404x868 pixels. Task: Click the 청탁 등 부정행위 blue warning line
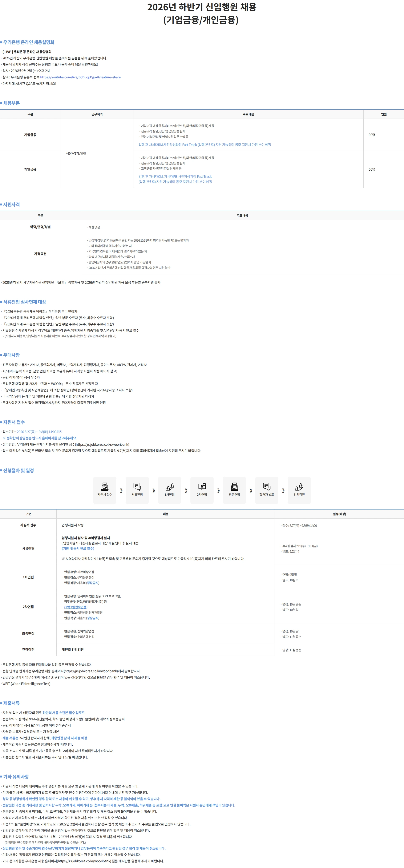click(x=81, y=799)
